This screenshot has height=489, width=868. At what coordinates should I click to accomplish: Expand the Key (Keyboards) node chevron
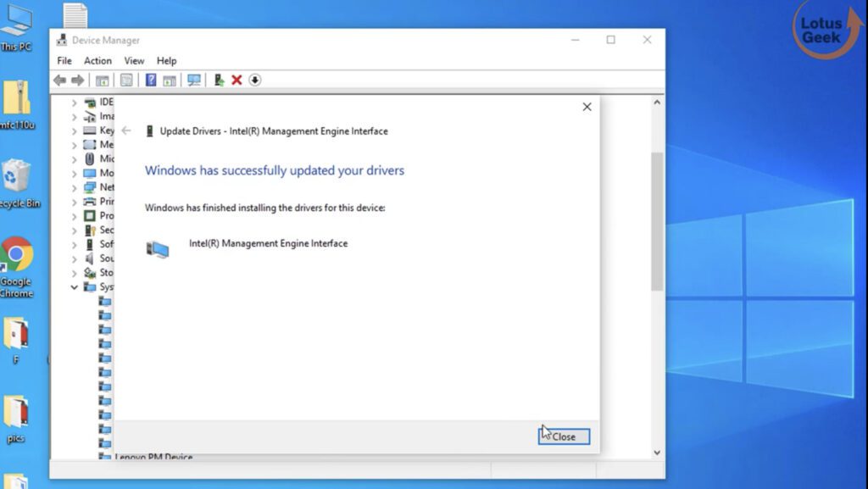click(75, 131)
